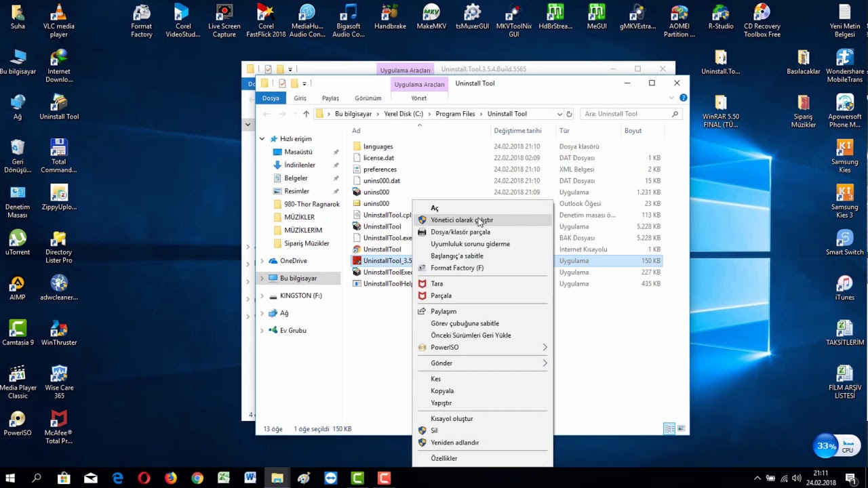Switch to large icons view button
The image size is (868, 488).
point(682,429)
